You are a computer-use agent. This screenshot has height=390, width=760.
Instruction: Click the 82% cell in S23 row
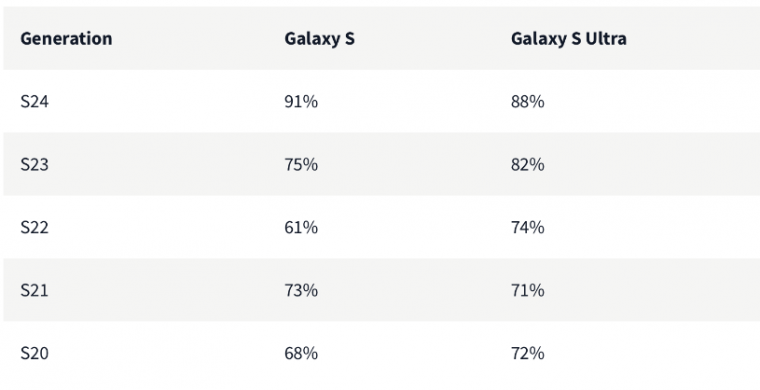pyautogui.click(x=527, y=165)
